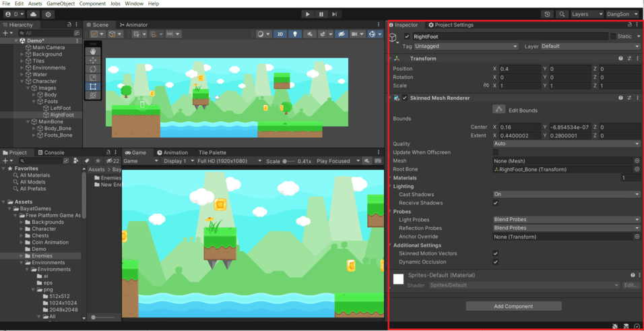The image size is (644, 331).
Task: Toggle scene lighting bulb icon
Action: 295,34
